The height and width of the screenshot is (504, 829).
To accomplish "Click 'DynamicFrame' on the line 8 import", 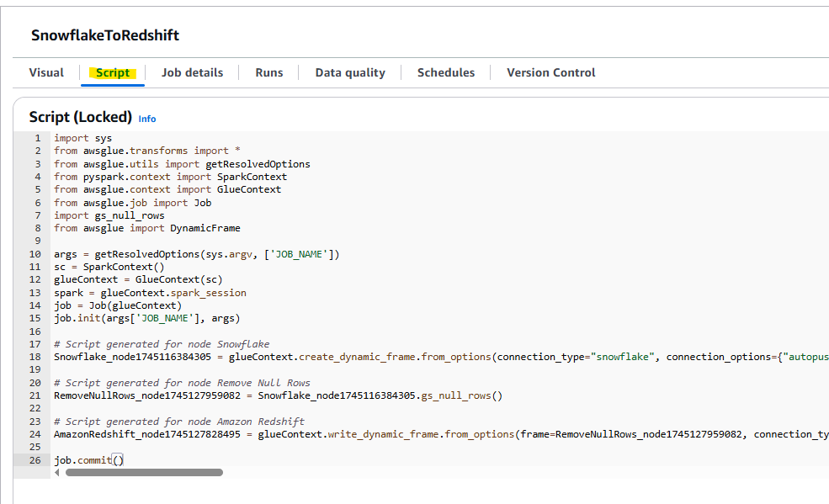I will [x=205, y=228].
